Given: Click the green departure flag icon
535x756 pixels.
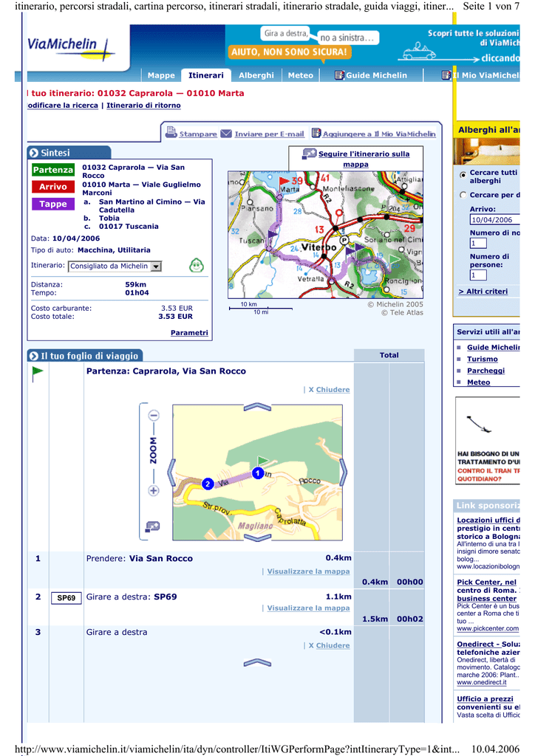Looking at the screenshot, I should click(x=37, y=373).
